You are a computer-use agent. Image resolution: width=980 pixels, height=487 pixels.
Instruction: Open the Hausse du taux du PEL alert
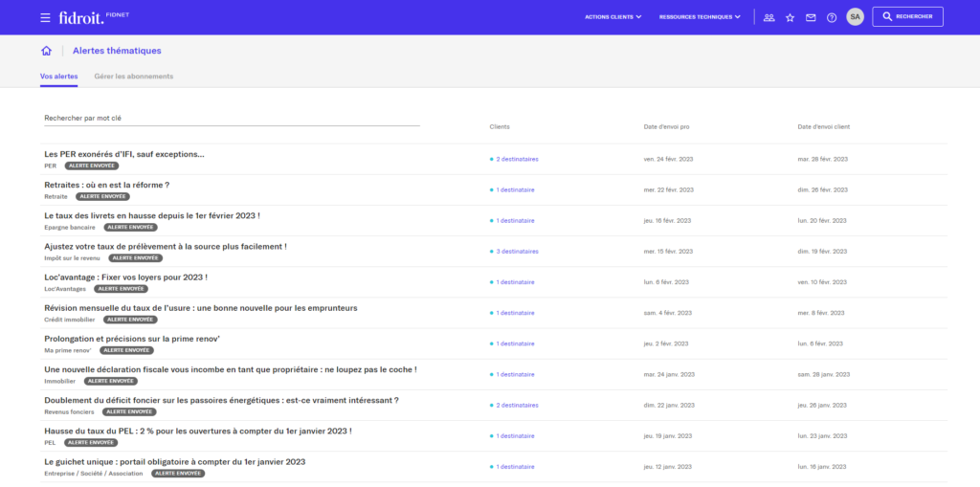click(198, 431)
